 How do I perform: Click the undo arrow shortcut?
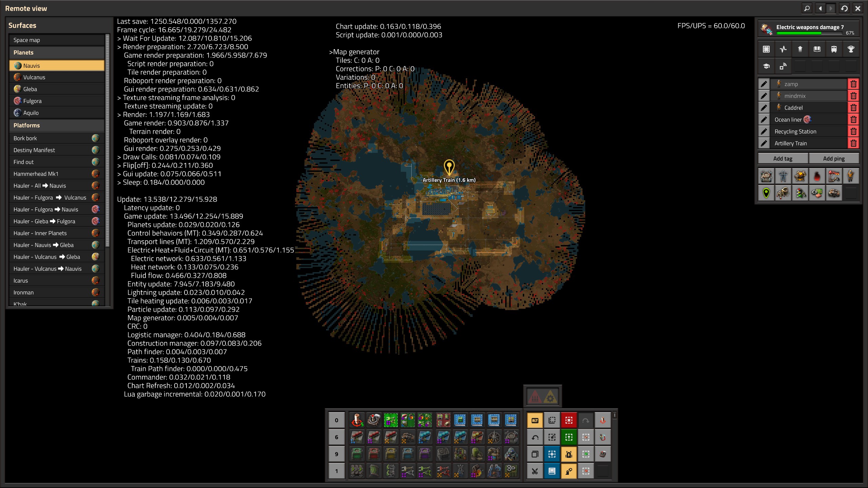535,437
